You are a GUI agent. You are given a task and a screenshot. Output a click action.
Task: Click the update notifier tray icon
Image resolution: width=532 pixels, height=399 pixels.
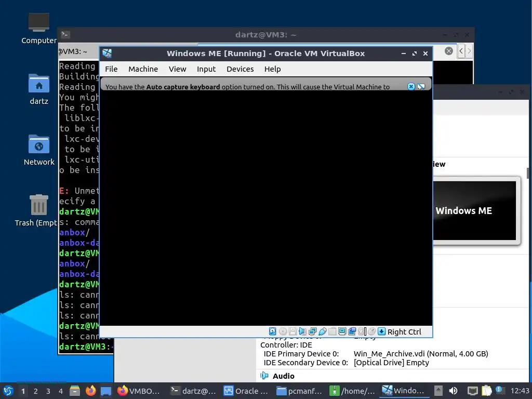pyautogui.click(x=500, y=391)
